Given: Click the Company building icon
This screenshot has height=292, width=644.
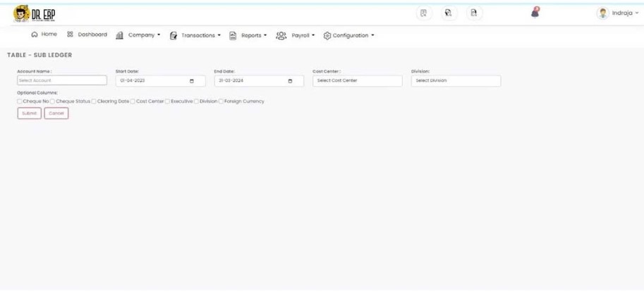Looking at the screenshot, I should 119,35.
